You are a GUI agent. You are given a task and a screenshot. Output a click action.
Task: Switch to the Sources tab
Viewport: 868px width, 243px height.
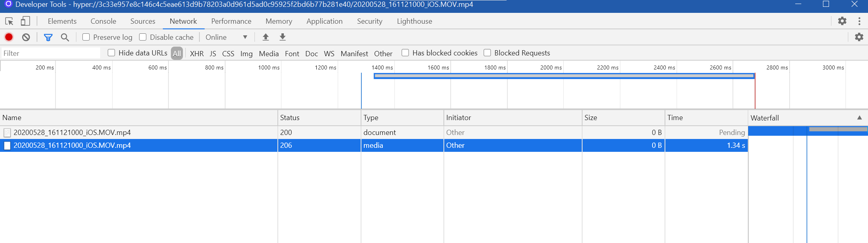(143, 21)
